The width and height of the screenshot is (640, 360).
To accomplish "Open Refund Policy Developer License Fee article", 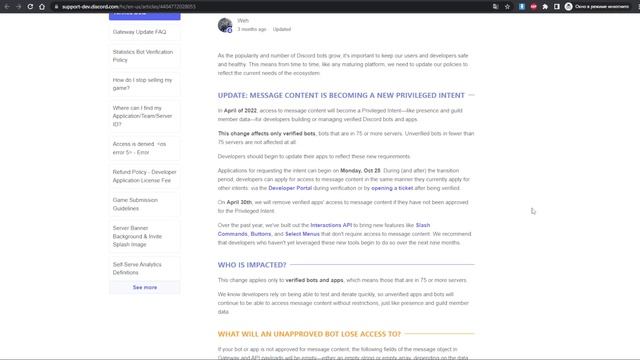I will [x=144, y=176].
